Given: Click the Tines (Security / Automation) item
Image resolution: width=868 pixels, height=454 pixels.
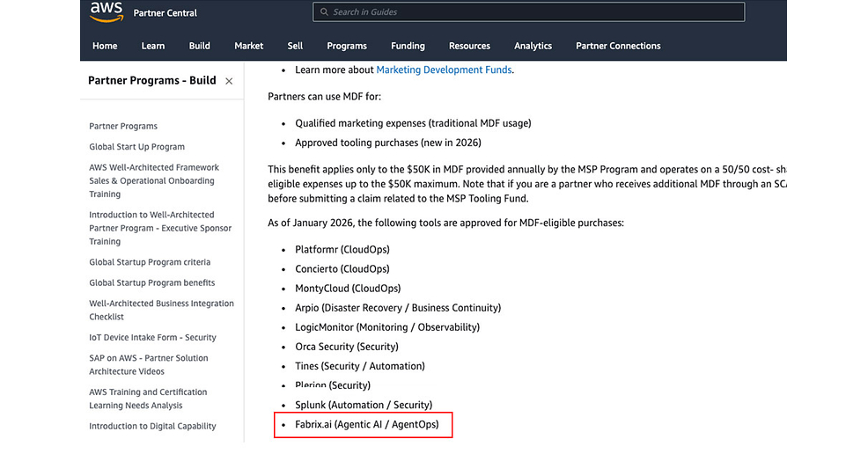Looking at the screenshot, I should pos(360,366).
